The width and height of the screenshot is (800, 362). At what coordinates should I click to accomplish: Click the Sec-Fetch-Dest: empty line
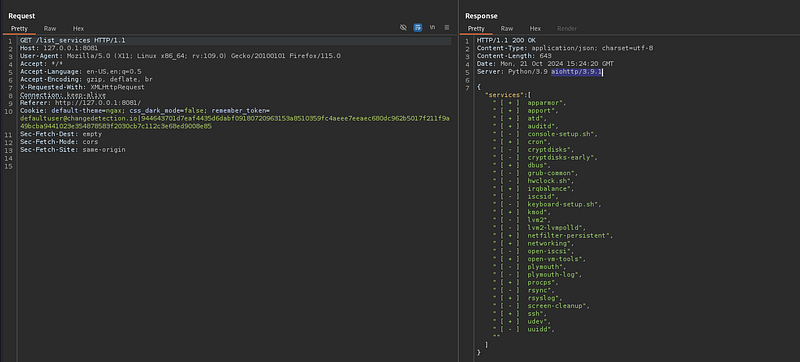pyautogui.click(x=61, y=134)
